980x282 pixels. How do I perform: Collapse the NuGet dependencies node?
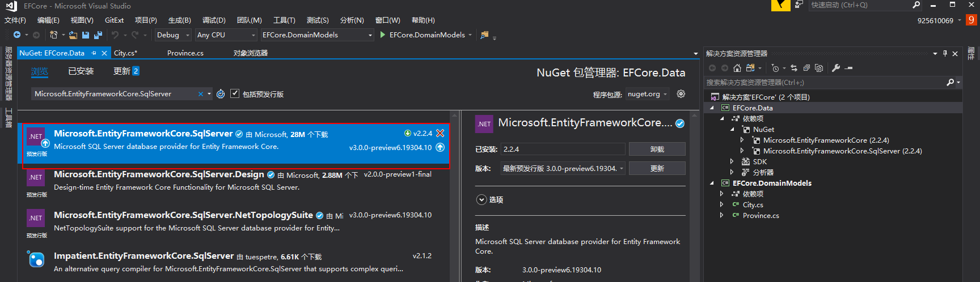(x=732, y=130)
